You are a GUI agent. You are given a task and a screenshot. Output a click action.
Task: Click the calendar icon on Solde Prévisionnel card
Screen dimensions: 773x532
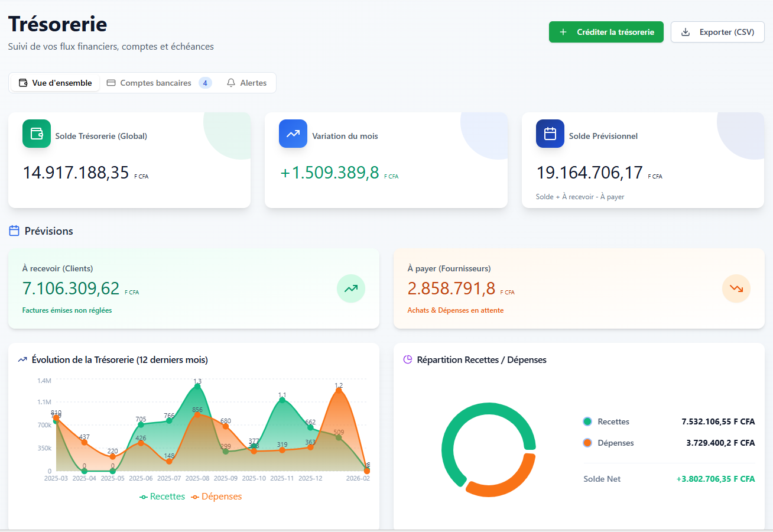point(550,134)
